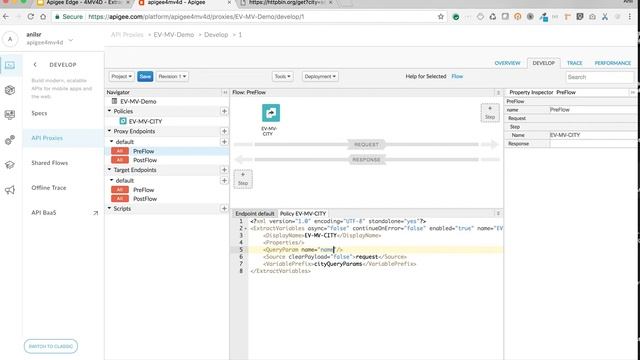Screen dimensions: 640x360
Task: Open API BaaS external link
Action: 95,213
